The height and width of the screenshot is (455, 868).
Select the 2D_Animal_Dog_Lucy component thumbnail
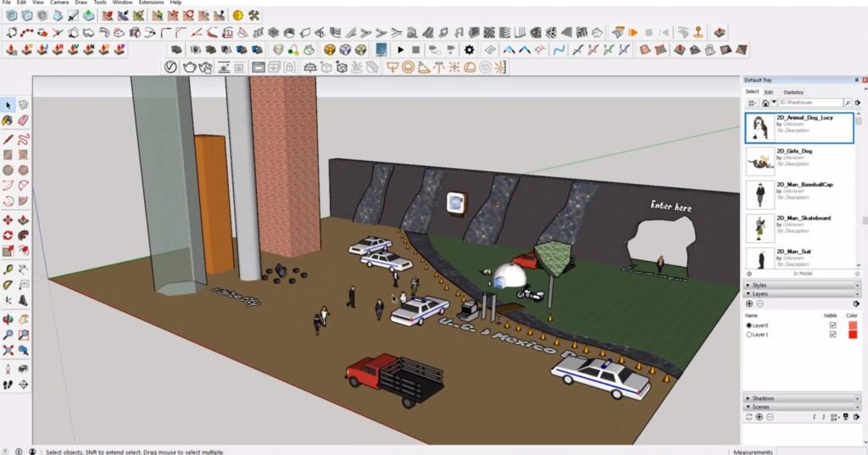(x=759, y=127)
